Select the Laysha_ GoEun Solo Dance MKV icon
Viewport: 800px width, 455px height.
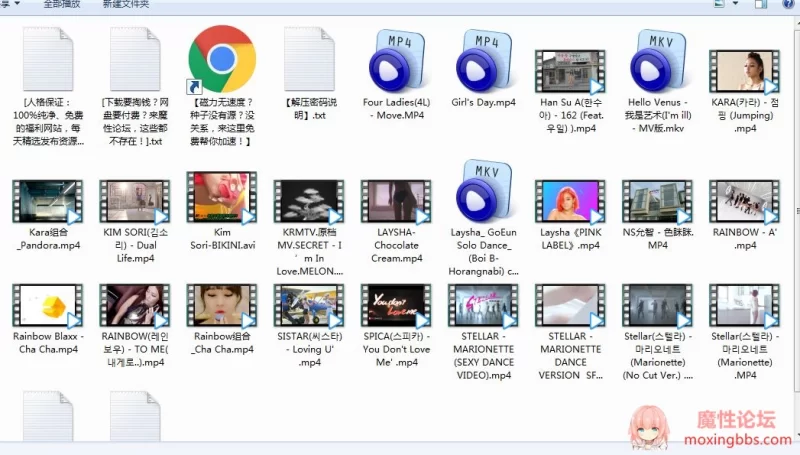point(484,190)
